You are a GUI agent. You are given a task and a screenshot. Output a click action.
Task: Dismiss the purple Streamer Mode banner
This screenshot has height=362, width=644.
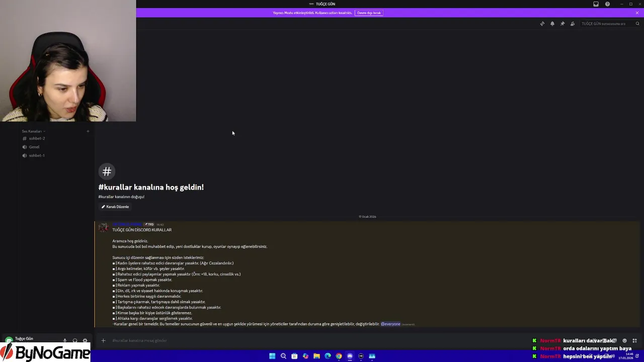(637, 13)
